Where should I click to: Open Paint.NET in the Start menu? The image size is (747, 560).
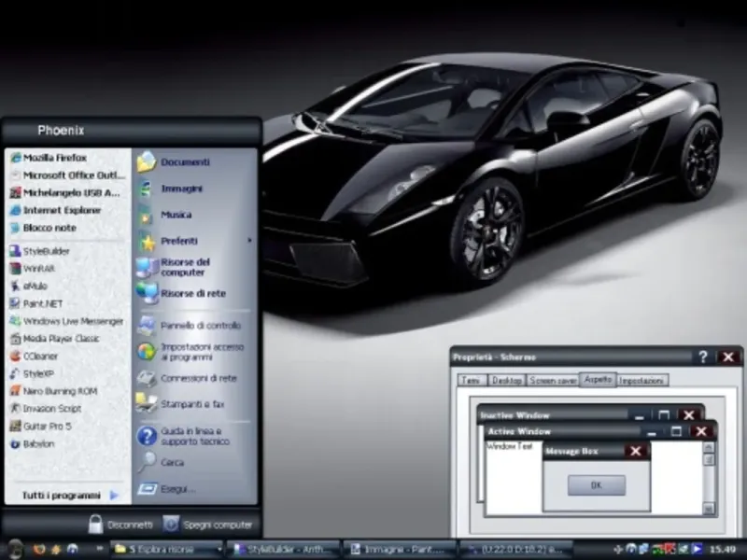coord(42,303)
